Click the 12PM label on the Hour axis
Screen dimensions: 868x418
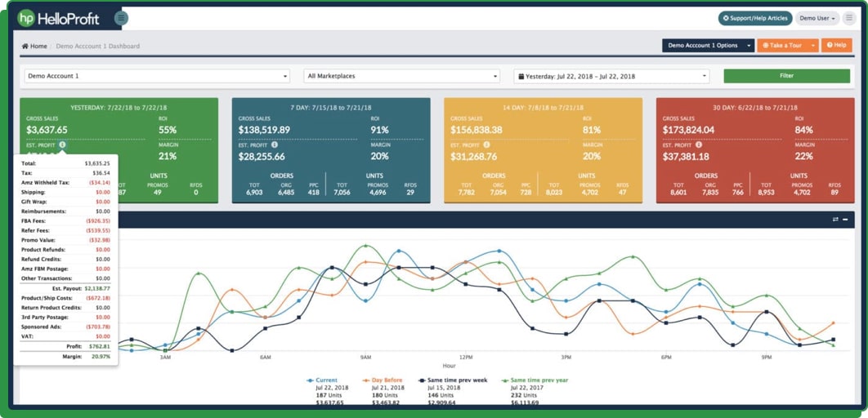[466, 358]
